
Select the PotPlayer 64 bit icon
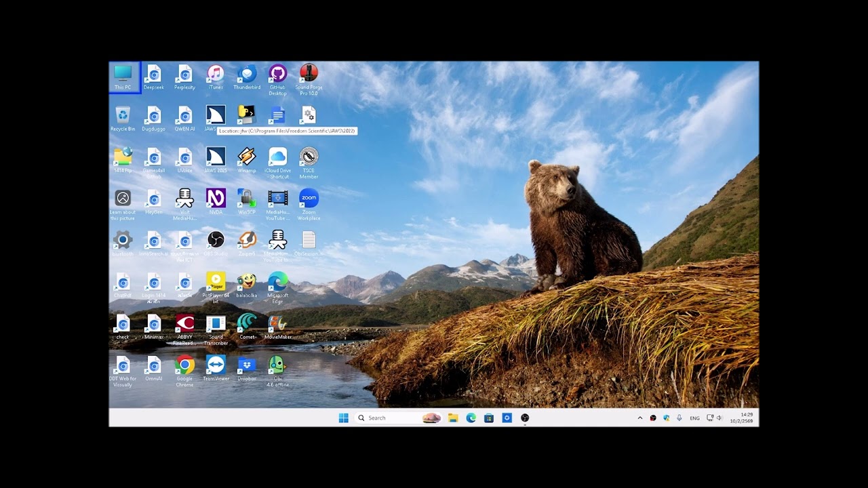216,287
